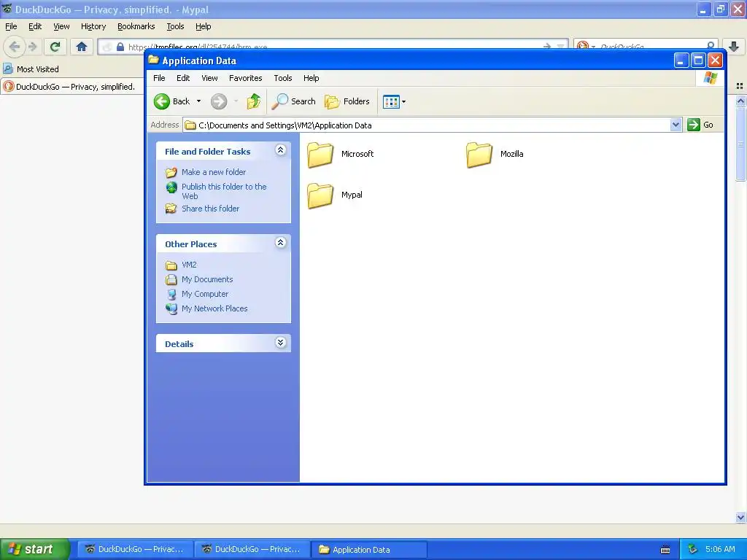
Task: Click the Start button
Action: click(x=34, y=550)
